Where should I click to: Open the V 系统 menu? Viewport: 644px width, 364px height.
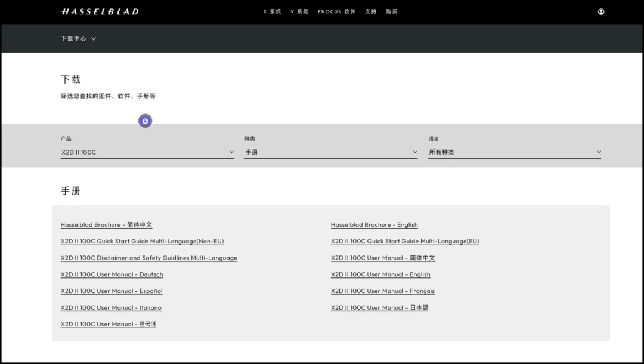tap(299, 11)
